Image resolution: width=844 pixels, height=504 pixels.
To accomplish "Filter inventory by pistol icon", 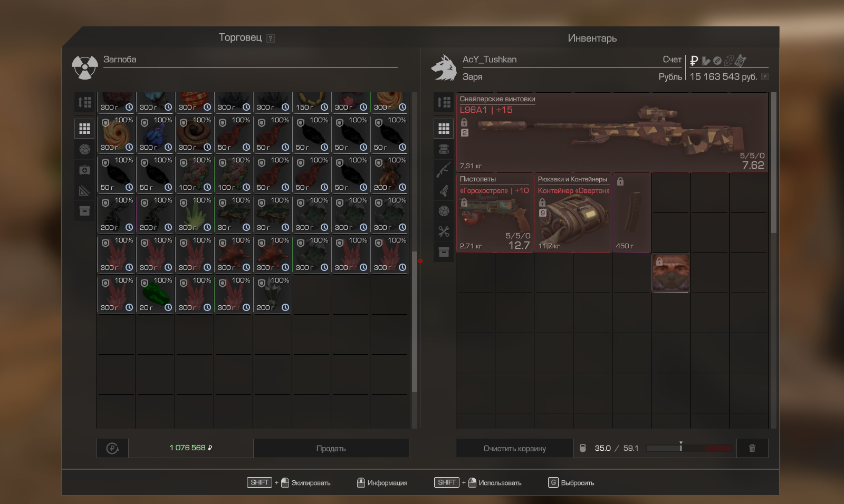I will [444, 190].
